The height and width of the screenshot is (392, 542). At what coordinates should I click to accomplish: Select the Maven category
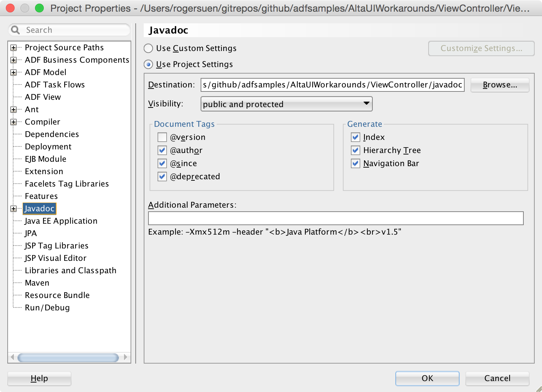pyautogui.click(x=37, y=283)
